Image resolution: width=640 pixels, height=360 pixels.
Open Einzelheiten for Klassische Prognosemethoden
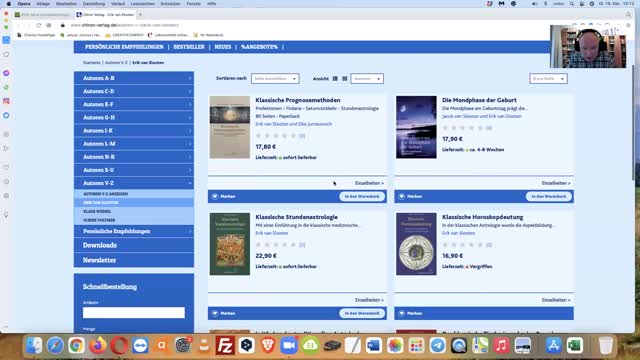[369, 183]
